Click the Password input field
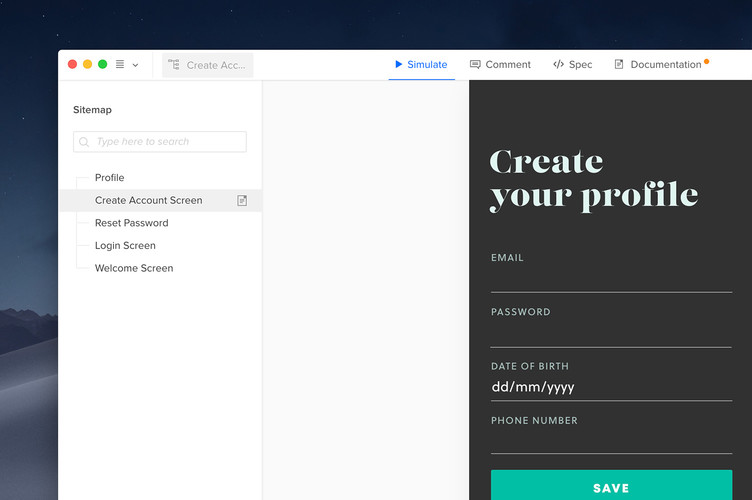Image resolution: width=752 pixels, height=500 pixels. (x=611, y=334)
